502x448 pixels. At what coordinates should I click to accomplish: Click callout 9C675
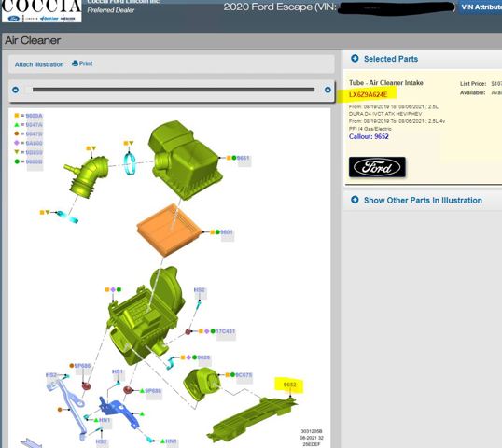(244, 374)
